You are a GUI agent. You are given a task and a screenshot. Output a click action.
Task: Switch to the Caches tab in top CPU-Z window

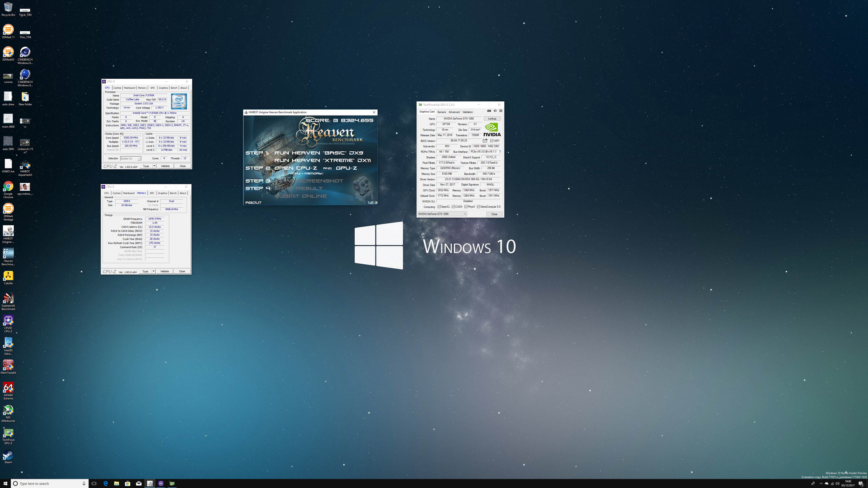tap(117, 88)
